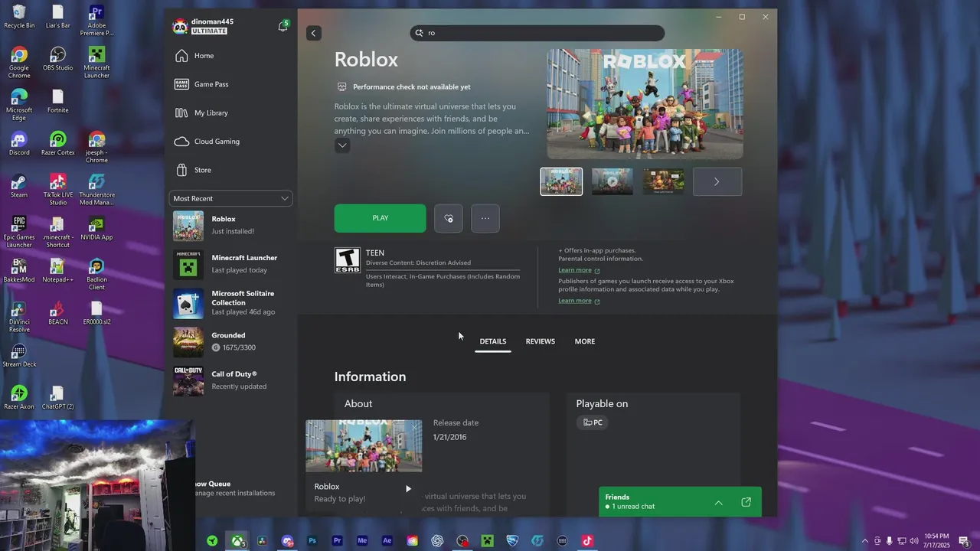This screenshot has width=980, height=551.
Task: Open Notepad++ desktop icon
Action: point(58,271)
